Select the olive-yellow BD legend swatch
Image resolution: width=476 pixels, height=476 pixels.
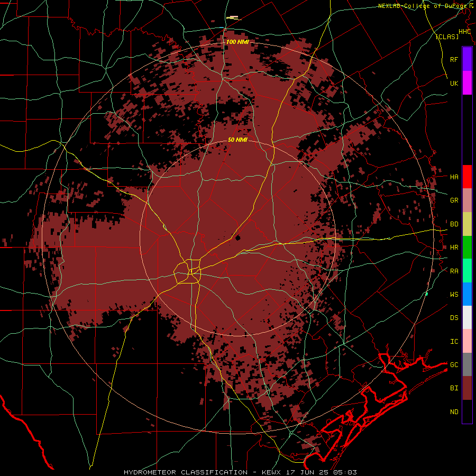[467, 224]
